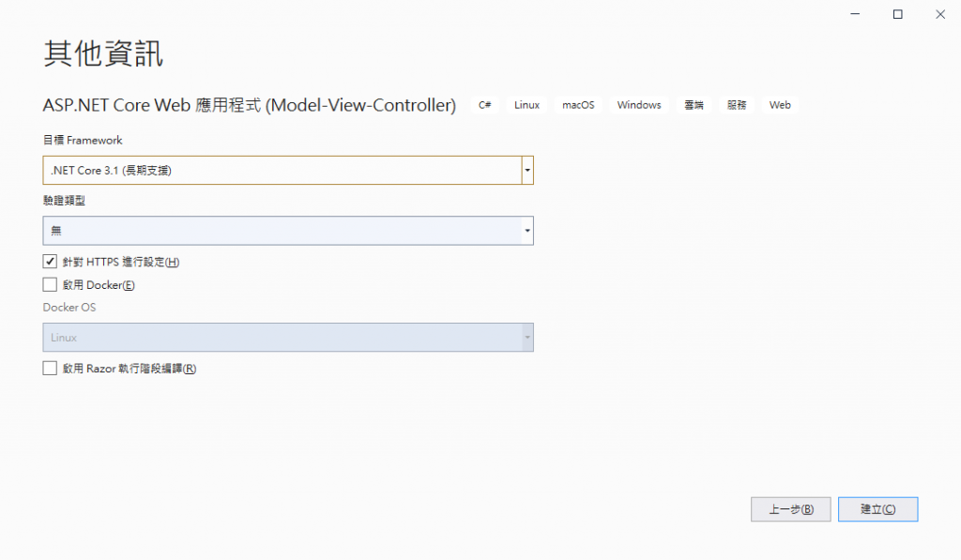Select the Web project type tag

pos(780,105)
